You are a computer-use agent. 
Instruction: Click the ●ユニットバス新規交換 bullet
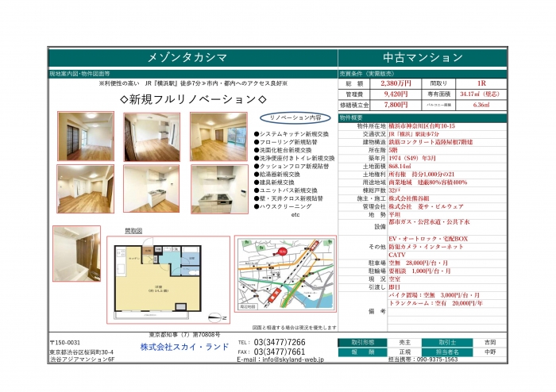coord(285,190)
